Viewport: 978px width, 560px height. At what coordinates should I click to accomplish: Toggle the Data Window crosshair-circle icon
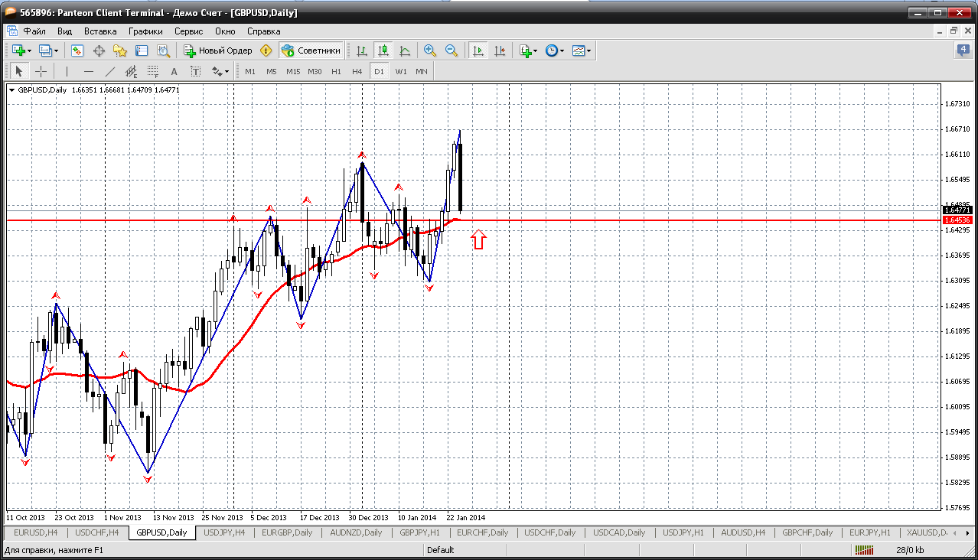point(99,50)
